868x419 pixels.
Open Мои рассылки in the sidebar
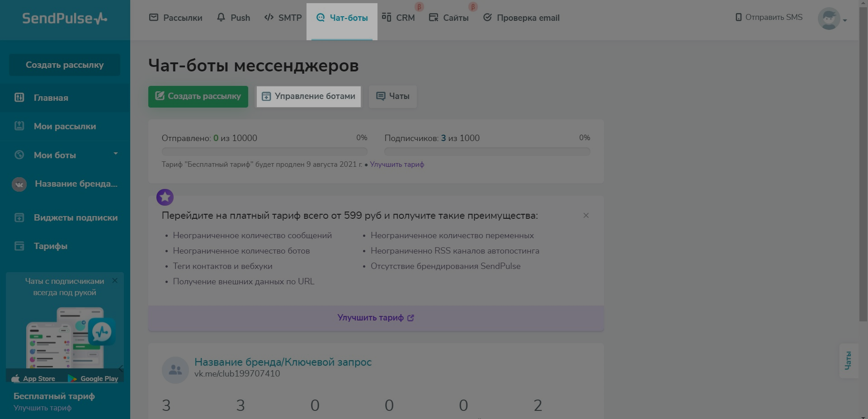tap(65, 126)
